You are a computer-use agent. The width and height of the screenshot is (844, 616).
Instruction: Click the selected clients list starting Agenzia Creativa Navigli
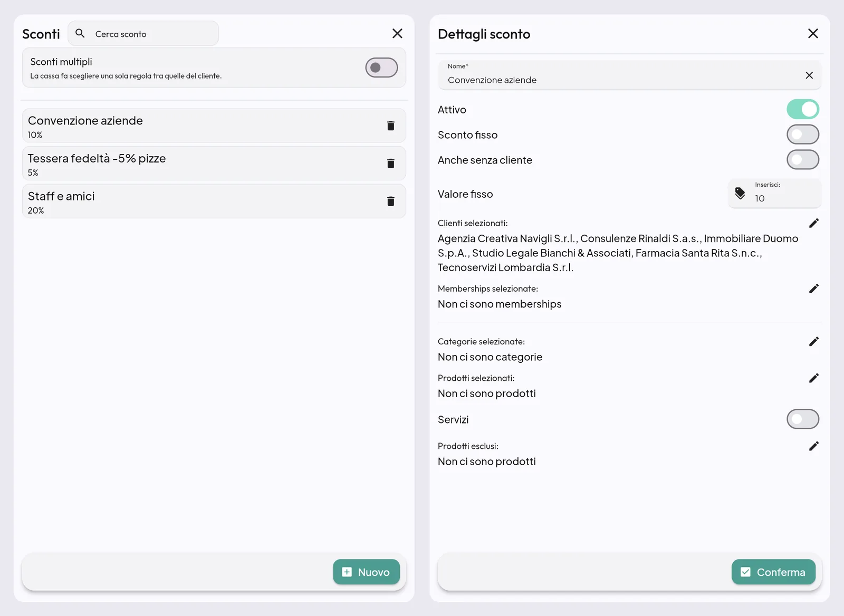click(x=618, y=253)
